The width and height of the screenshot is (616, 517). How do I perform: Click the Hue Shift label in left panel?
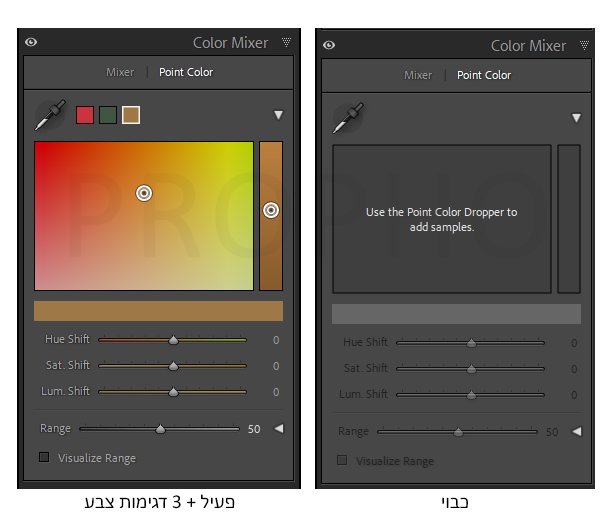67,339
